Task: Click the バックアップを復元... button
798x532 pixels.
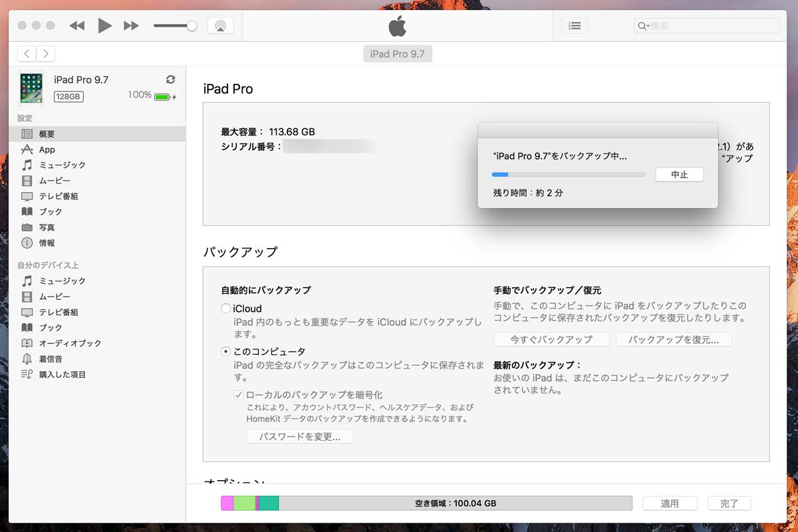Action: tap(674, 339)
